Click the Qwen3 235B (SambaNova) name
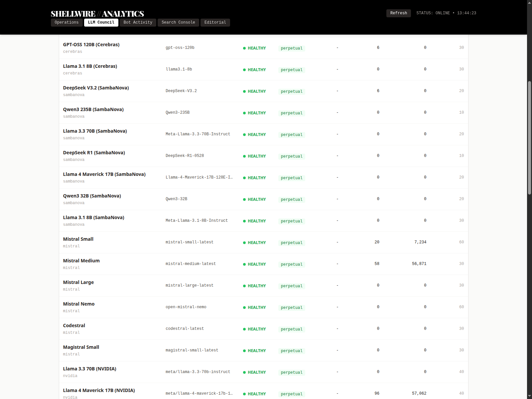The image size is (532, 399). point(93,109)
